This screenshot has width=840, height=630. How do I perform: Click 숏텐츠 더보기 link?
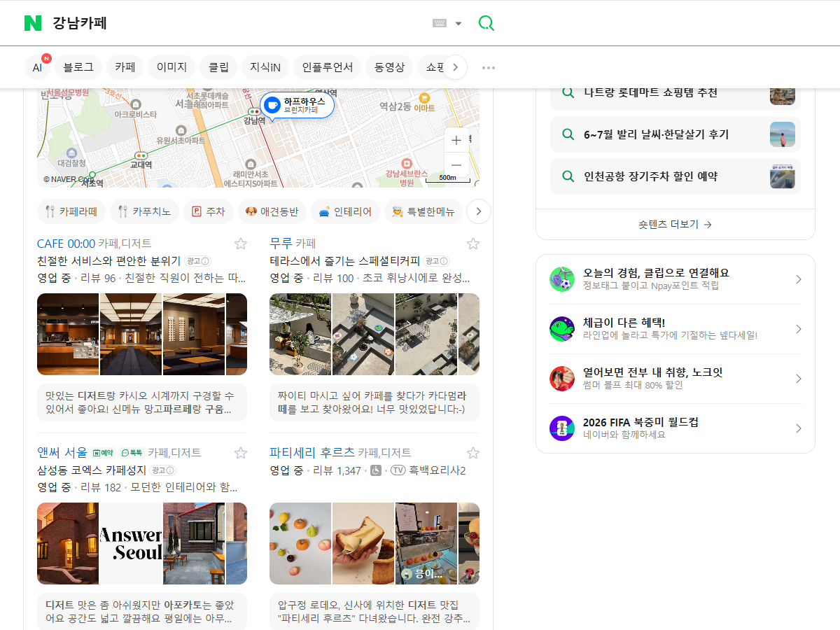point(675,225)
